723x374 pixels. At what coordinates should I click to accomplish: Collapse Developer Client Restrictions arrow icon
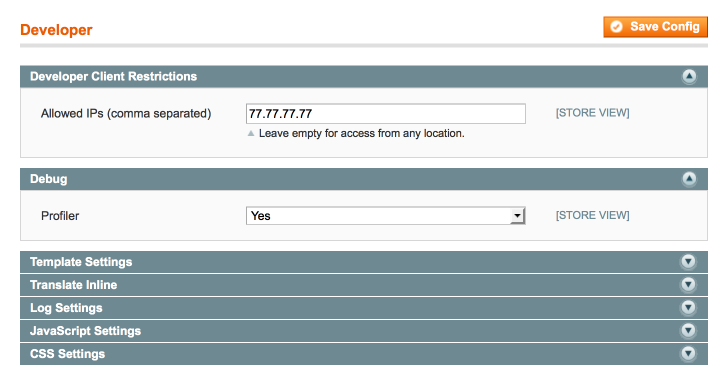[689, 76]
